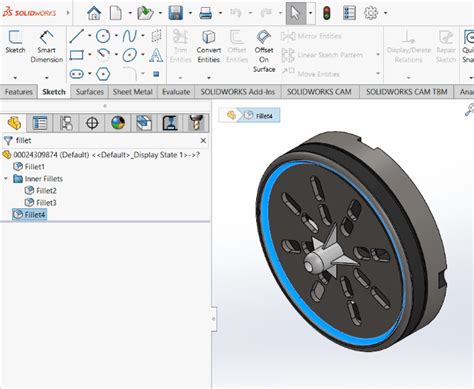Expand the Line tool dropdown arrow

(x=90, y=35)
